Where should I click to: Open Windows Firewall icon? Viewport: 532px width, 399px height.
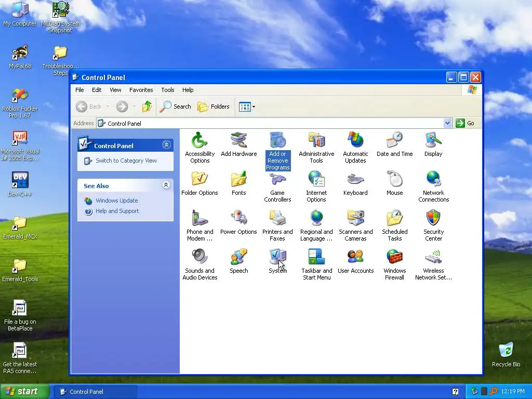pos(394,265)
